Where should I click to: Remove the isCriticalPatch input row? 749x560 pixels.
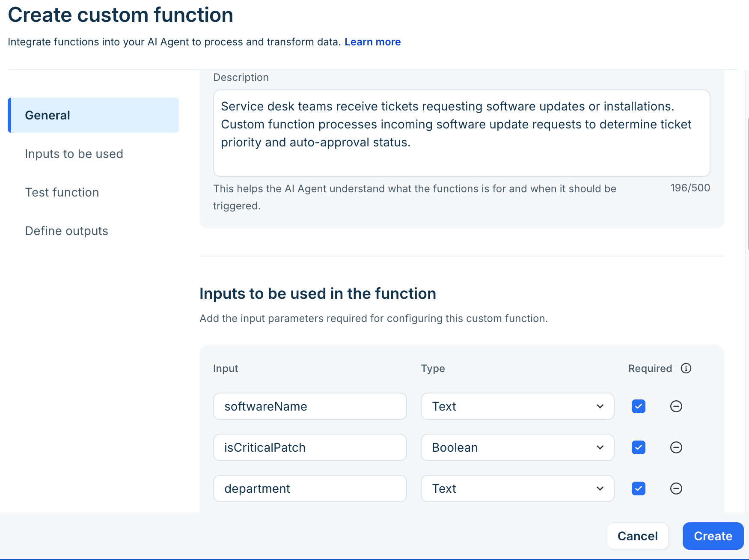[x=676, y=447]
